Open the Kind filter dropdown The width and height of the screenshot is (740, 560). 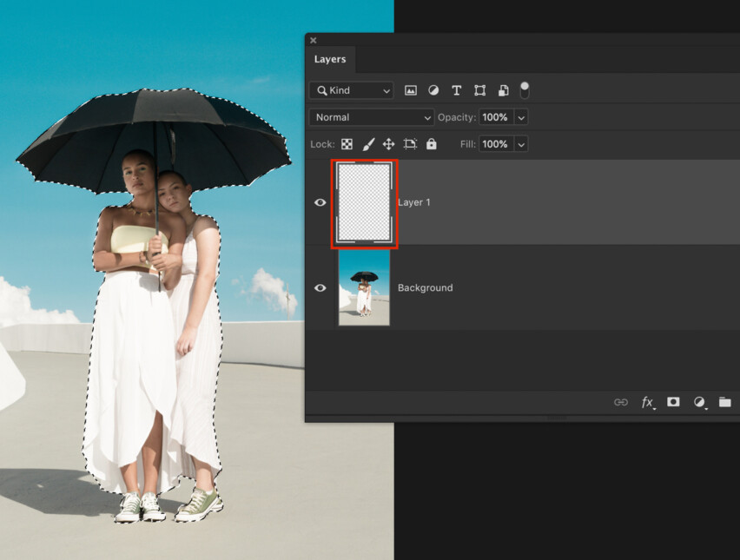tap(351, 90)
